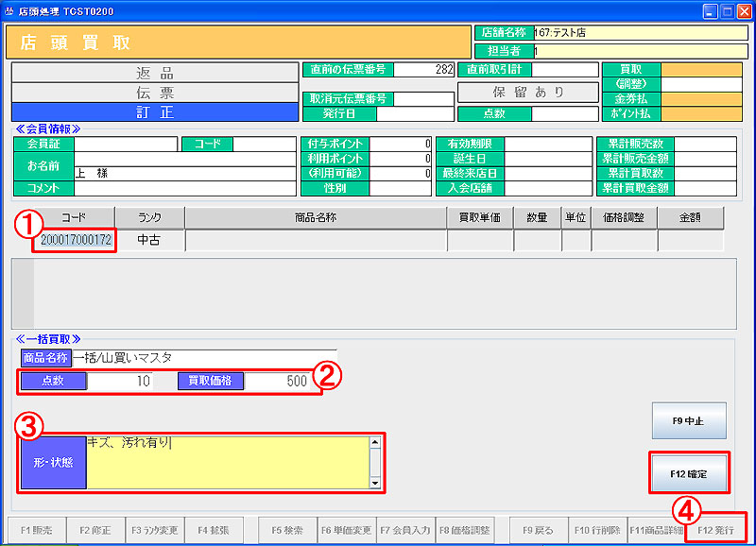
Task: Click the F7 会員入力 member input key
Action: [404, 531]
